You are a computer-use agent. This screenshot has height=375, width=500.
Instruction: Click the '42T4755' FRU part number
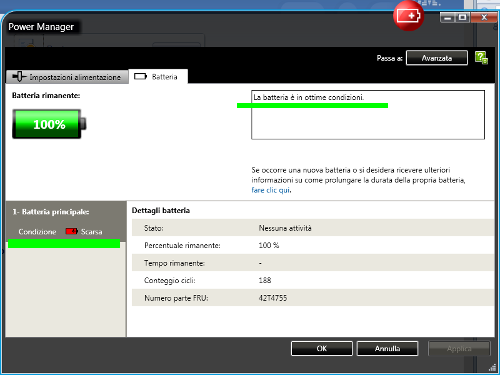(x=273, y=298)
